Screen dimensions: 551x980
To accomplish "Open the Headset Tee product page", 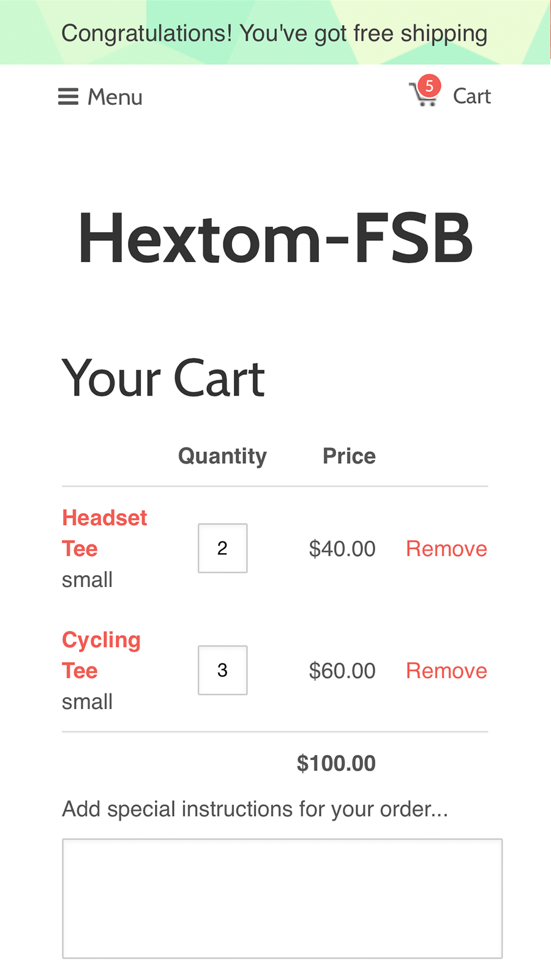I will [x=104, y=533].
